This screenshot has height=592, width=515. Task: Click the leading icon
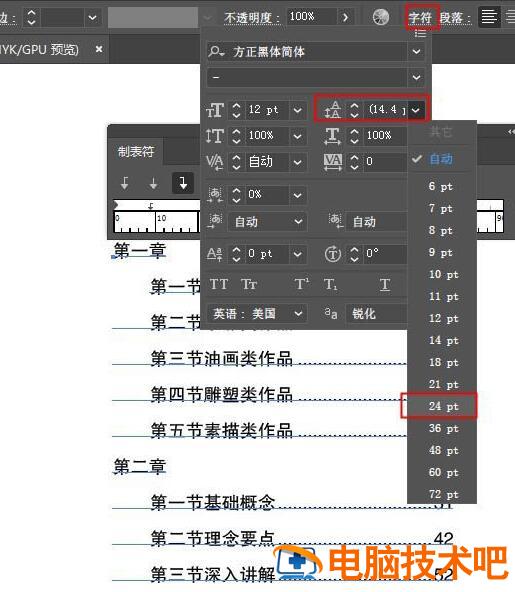click(x=333, y=110)
